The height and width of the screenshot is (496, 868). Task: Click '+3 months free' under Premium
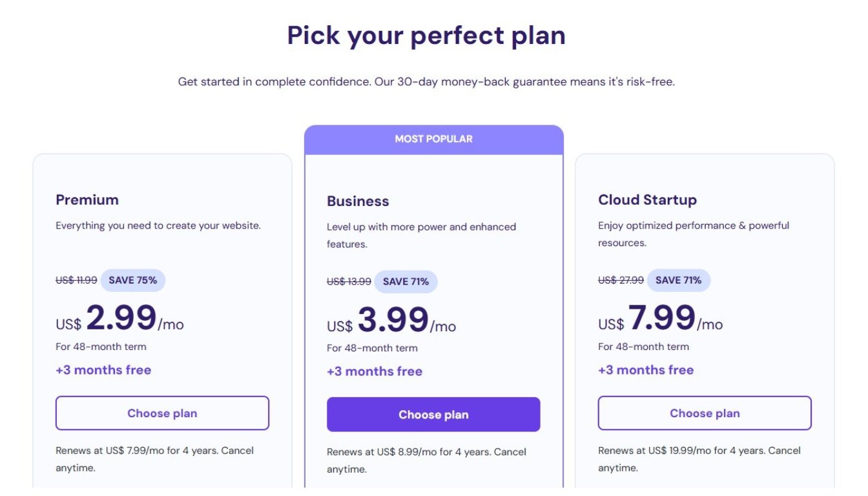(x=103, y=370)
